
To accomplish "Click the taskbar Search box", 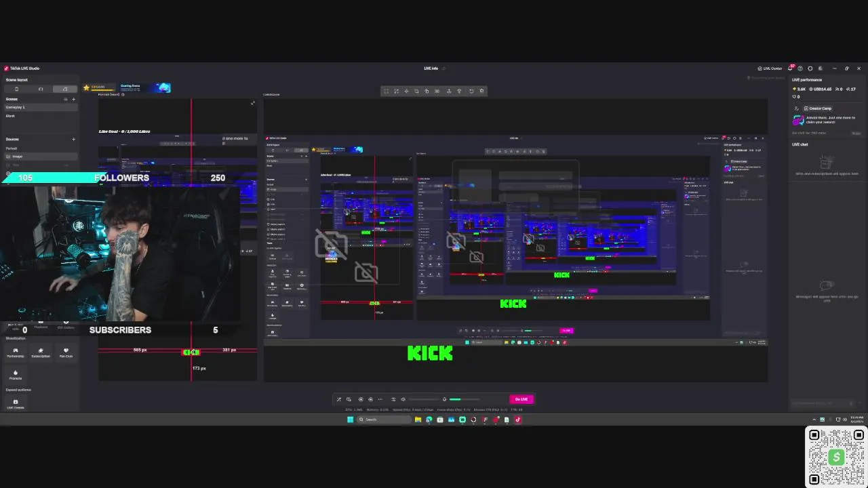I will click(384, 420).
